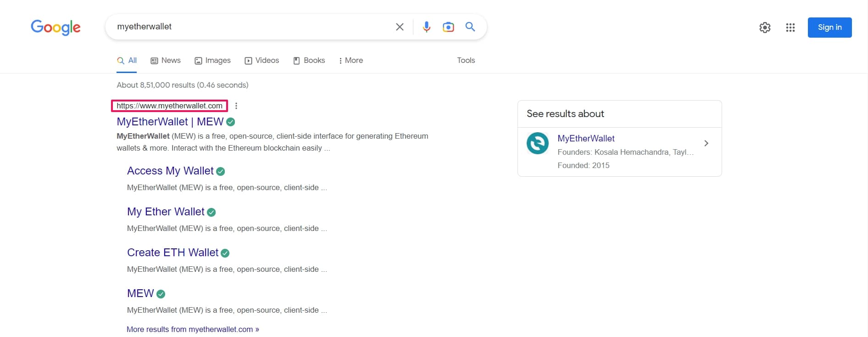The width and height of the screenshot is (868, 337).
Task: Switch to the Images tab
Action: tap(212, 61)
